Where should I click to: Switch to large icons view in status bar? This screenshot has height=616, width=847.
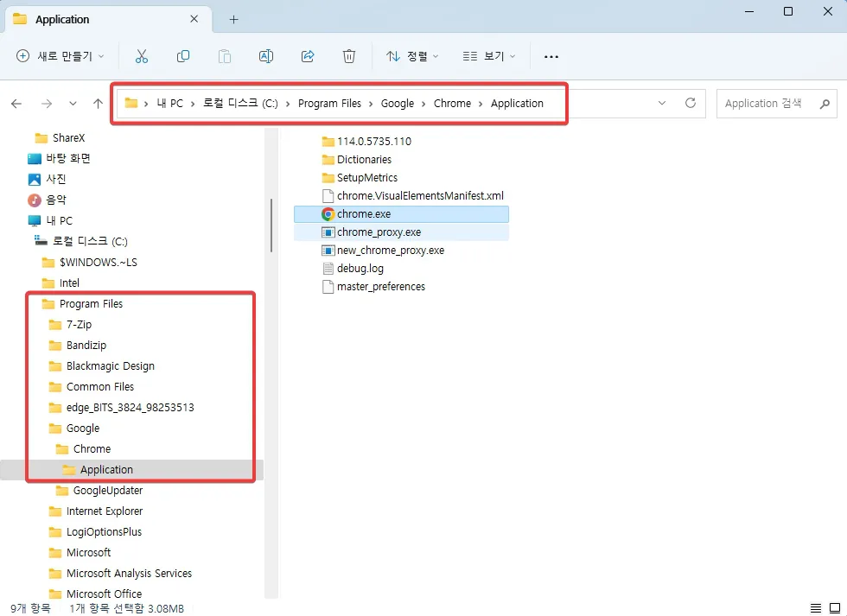[835, 608]
